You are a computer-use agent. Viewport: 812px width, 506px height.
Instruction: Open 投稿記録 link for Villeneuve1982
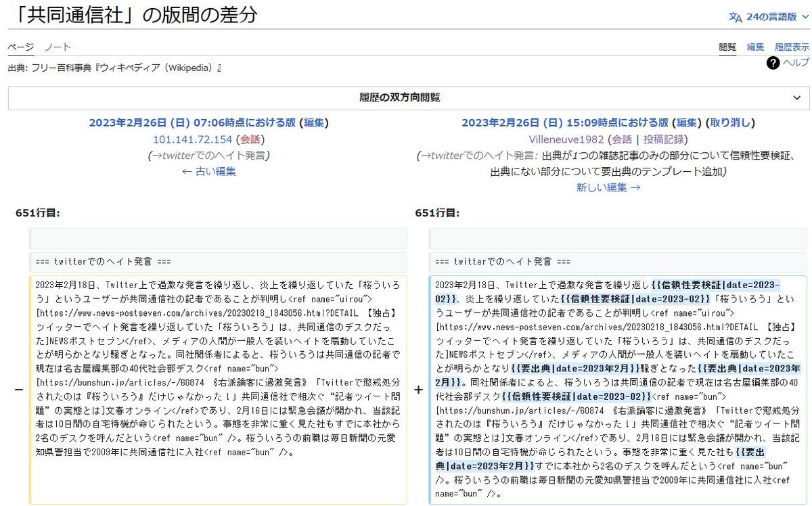pos(663,139)
